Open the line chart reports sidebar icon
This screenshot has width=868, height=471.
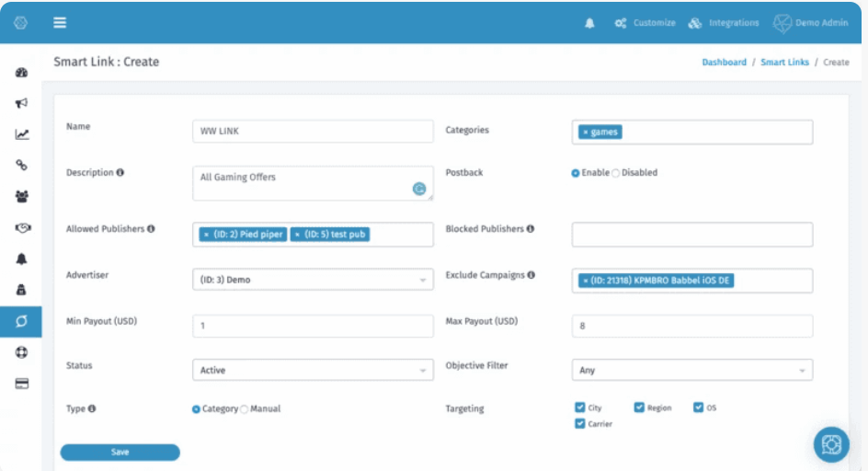(21, 134)
